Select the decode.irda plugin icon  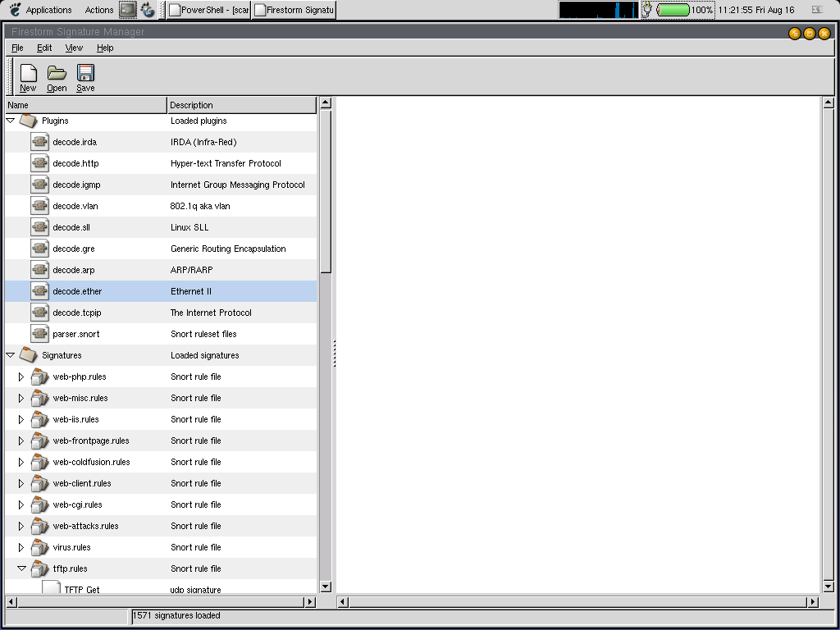pyautogui.click(x=39, y=142)
